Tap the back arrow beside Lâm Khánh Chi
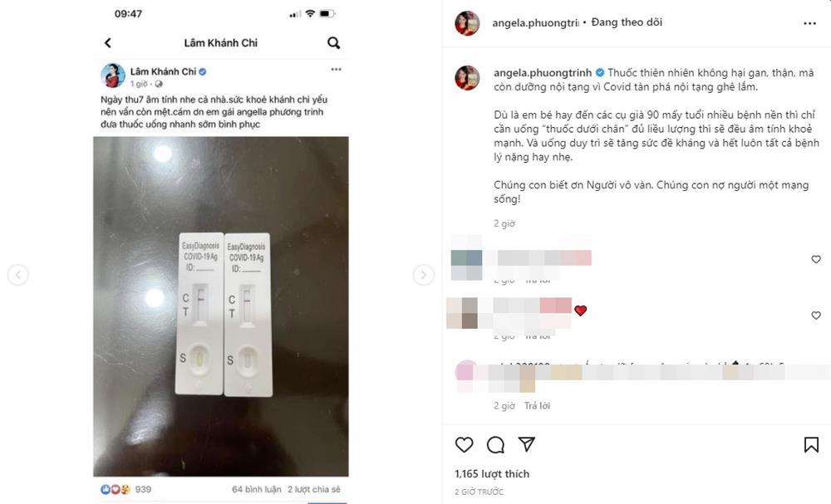 pyautogui.click(x=108, y=43)
